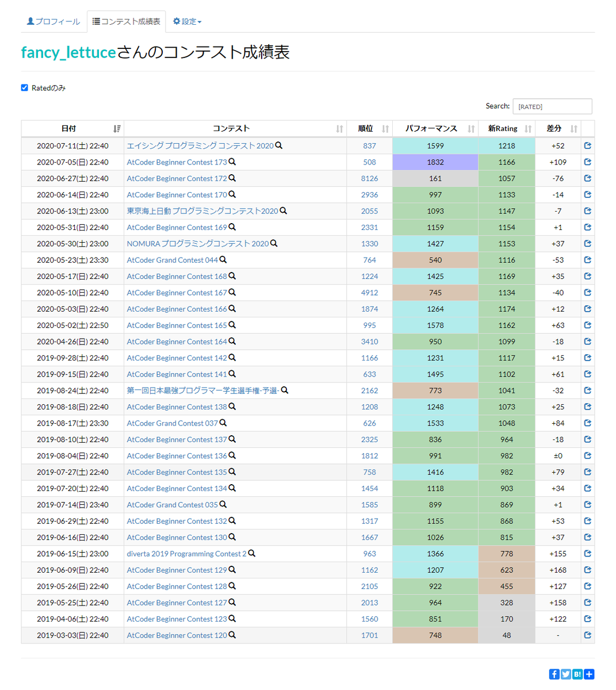Viewport: 616px width, 690px height.
Task: Focus the Search input field
Action: pos(552,106)
